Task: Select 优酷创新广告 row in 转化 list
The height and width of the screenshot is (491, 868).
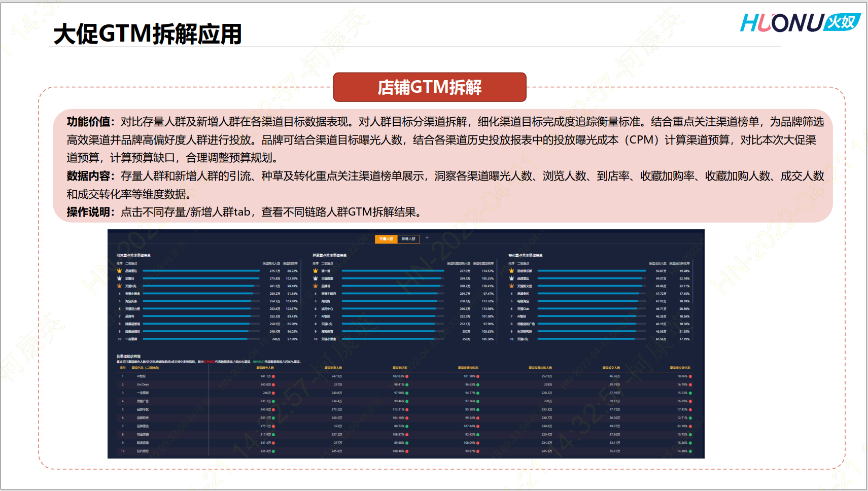Action: click(x=599, y=324)
